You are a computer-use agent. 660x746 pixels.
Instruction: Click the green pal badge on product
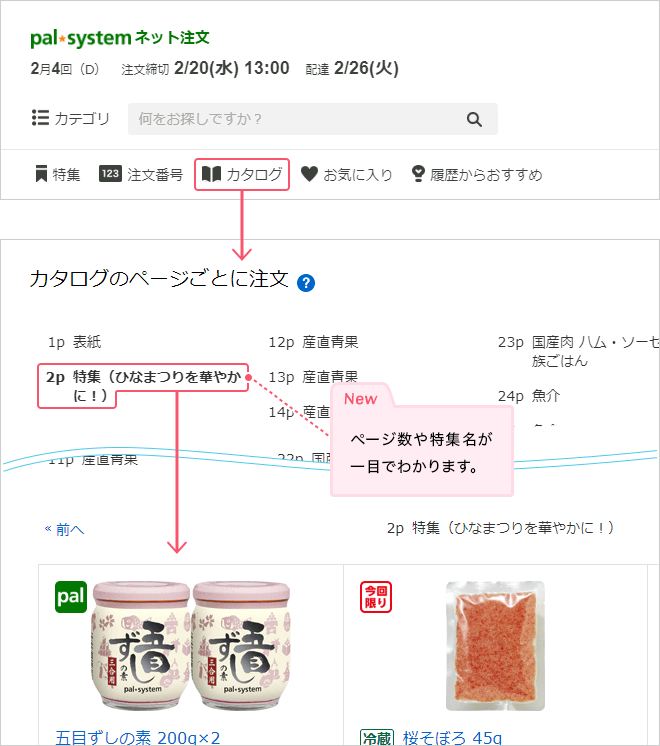(x=71, y=597)
